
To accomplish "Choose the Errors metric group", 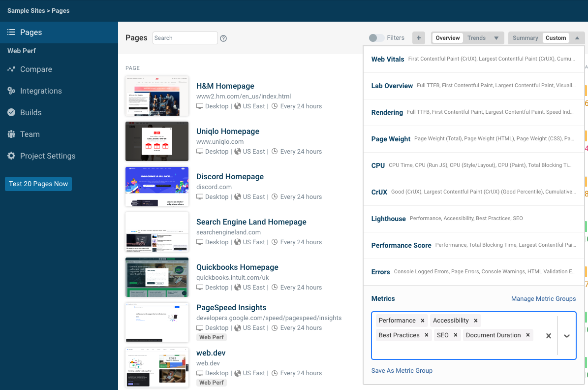I will 474,272.
